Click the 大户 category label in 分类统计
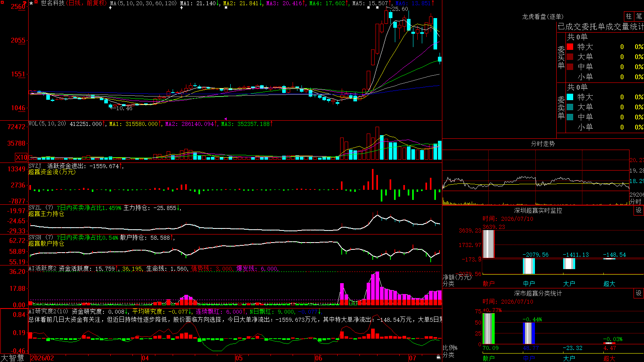 click(x=569, y=358)
